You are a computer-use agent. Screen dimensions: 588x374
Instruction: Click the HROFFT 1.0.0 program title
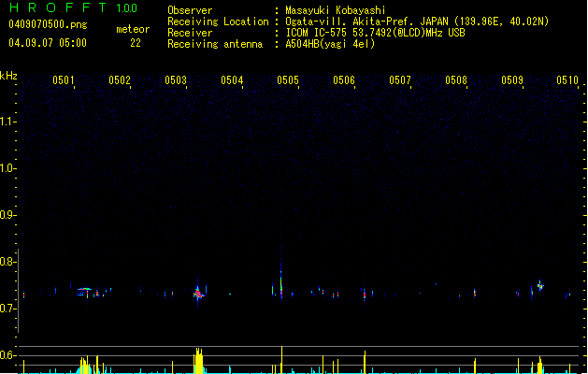(74, 7)
